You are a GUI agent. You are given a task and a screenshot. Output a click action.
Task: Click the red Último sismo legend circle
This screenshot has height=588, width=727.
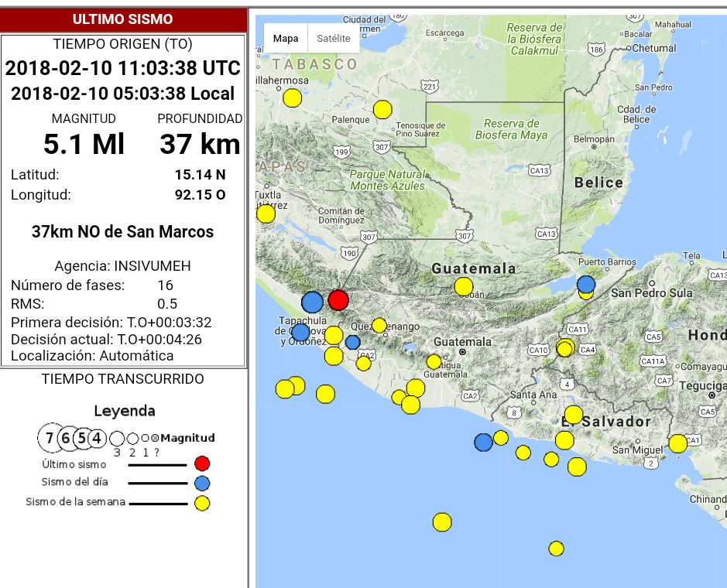coord(202,464)
